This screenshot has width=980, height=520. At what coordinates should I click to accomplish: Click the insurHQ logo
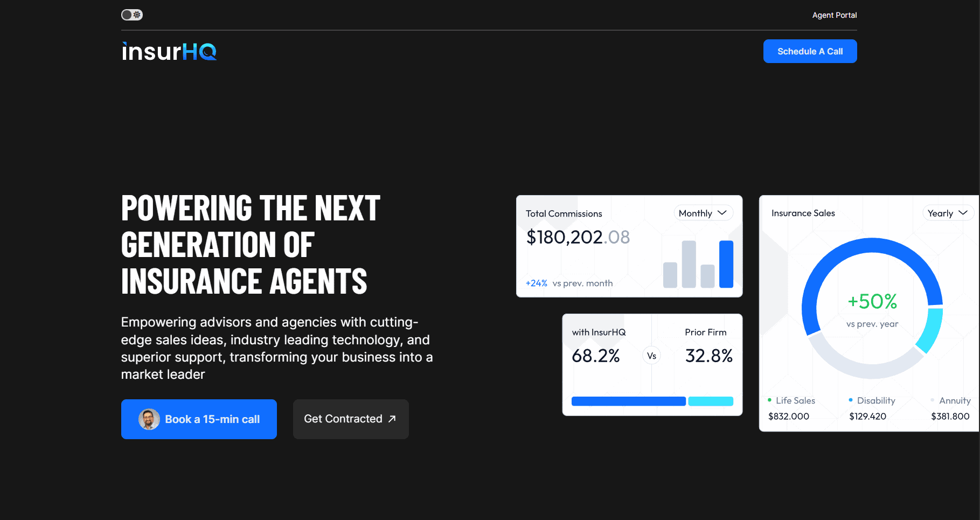coord(169,52)
